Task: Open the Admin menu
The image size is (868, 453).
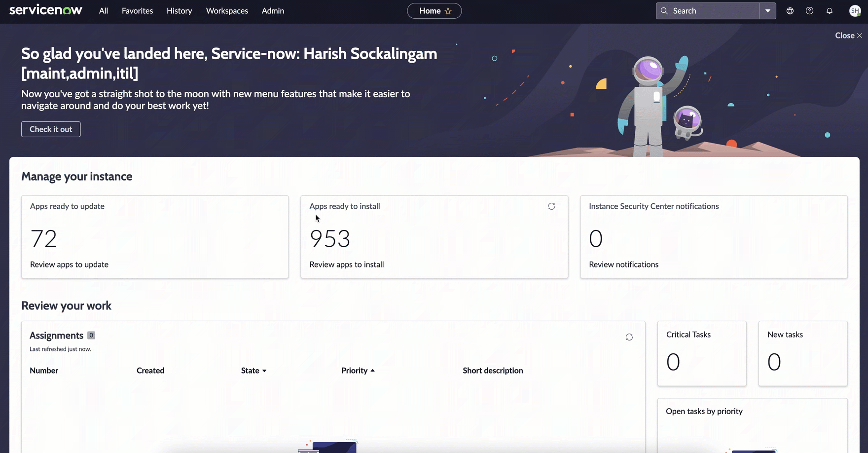Action: (x=273, y=11)
